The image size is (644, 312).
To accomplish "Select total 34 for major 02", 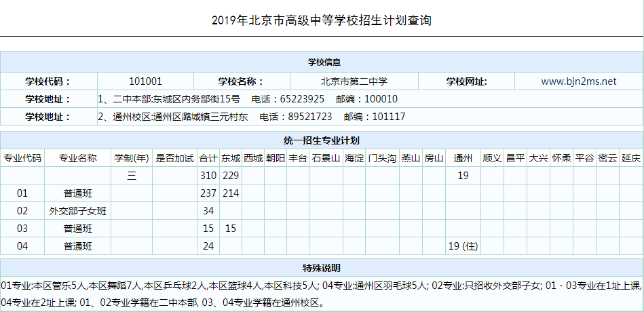I will pyautogui.click(x=208, y=210).
